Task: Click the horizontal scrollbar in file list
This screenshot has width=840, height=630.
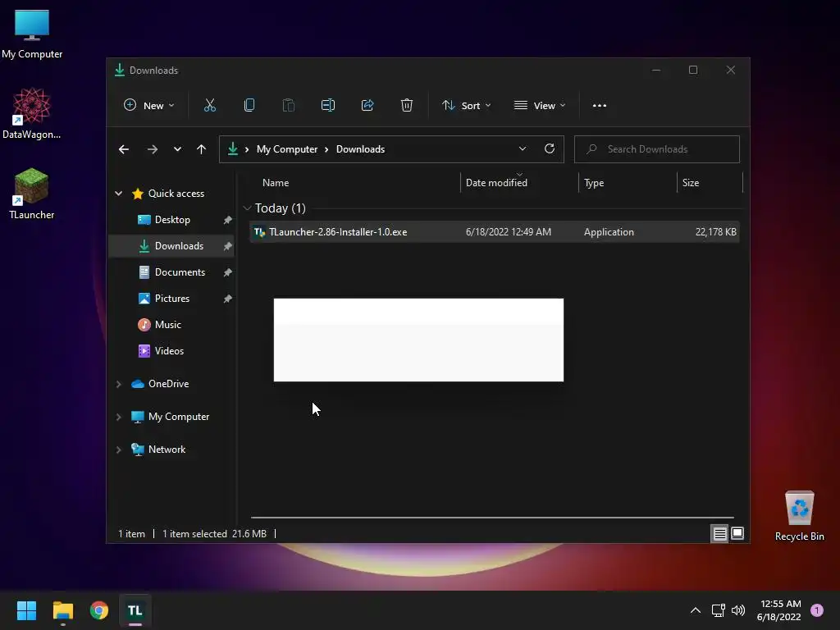Action: [492, 518]
